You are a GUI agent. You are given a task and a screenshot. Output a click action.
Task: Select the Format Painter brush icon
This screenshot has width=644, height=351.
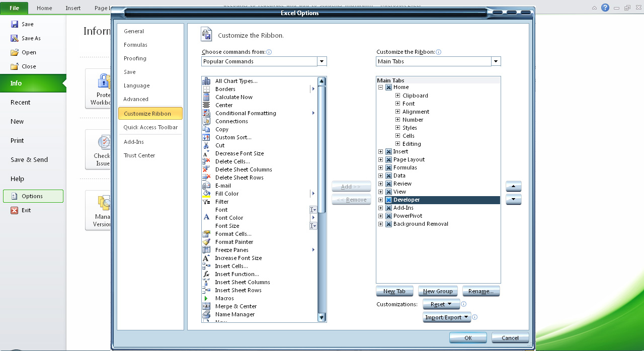pyautogui.click(x=206, y=242)
